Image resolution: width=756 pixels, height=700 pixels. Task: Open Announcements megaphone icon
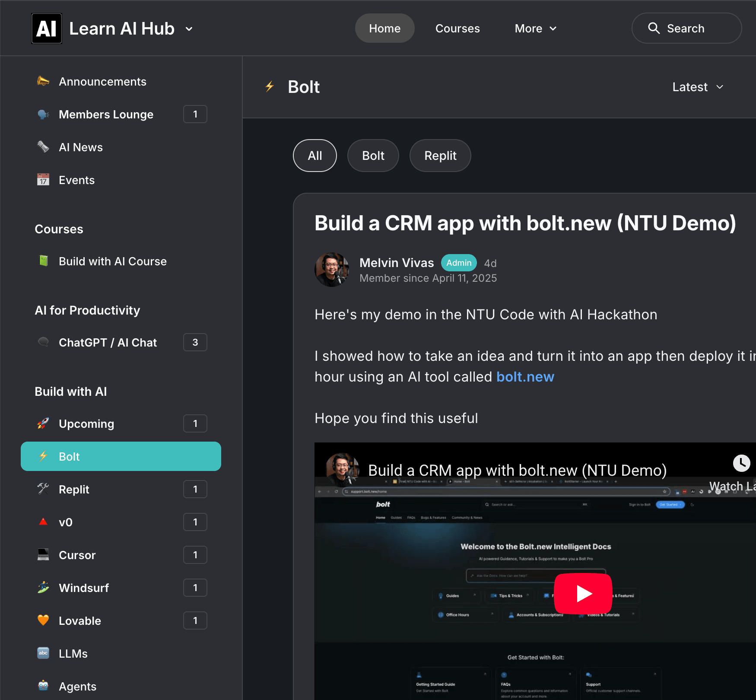pyautogui.click(x=43, y=81)
